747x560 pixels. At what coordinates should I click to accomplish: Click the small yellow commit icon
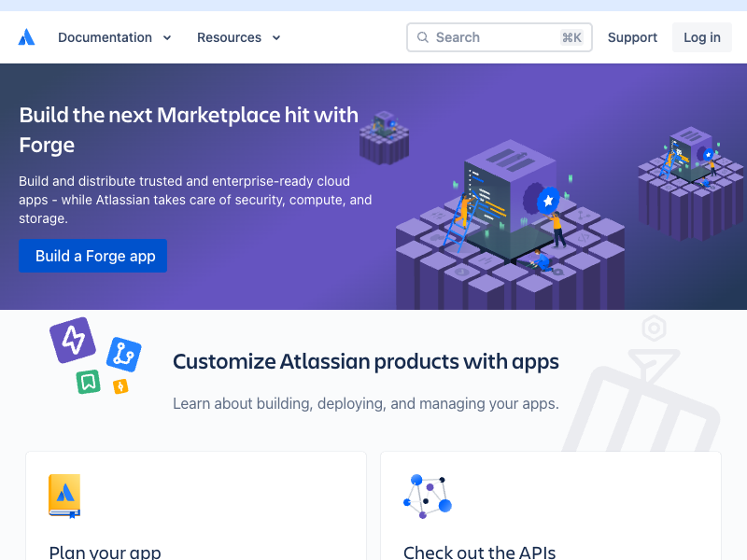point(120,386)
